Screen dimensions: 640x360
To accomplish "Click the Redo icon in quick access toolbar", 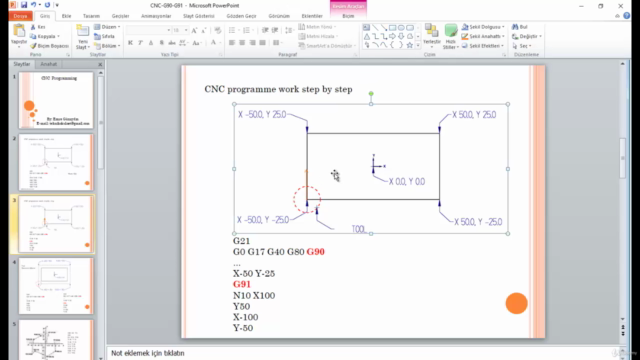I will (x=47, y=5).
